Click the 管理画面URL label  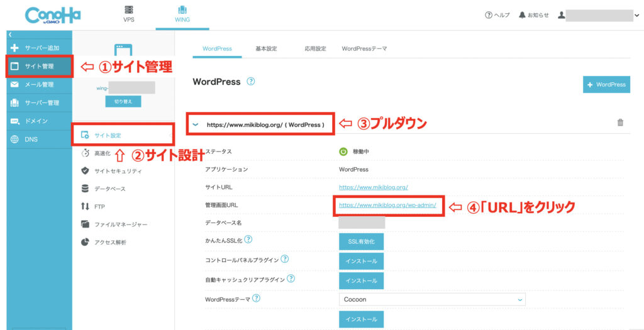[x=221, y=205]
